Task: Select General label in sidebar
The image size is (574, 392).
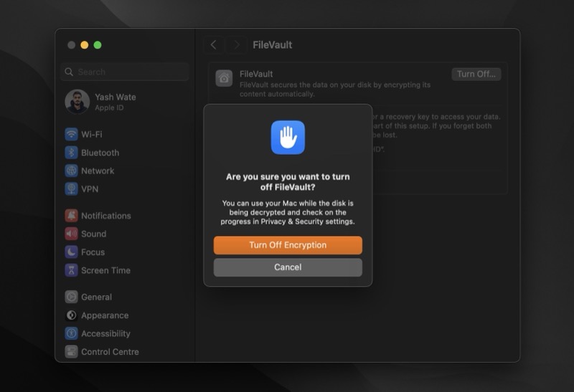Action: point(97,297)
